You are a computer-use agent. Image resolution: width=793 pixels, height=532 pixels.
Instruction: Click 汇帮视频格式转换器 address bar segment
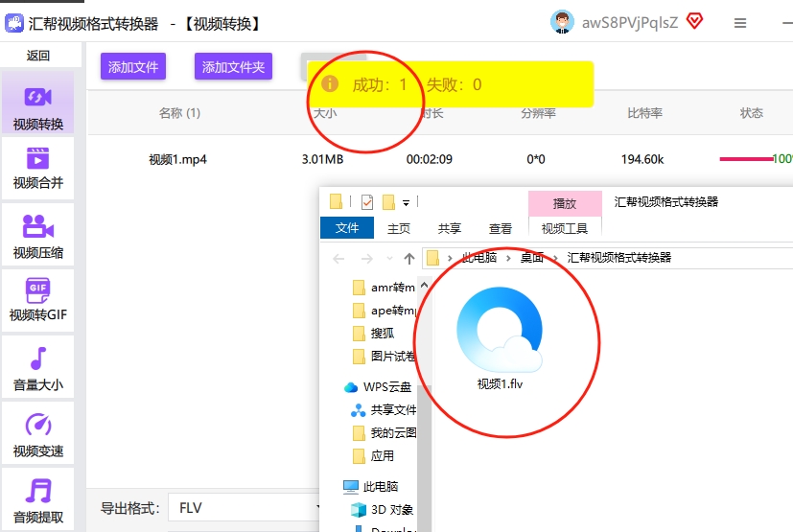click(x=619, y=258)
